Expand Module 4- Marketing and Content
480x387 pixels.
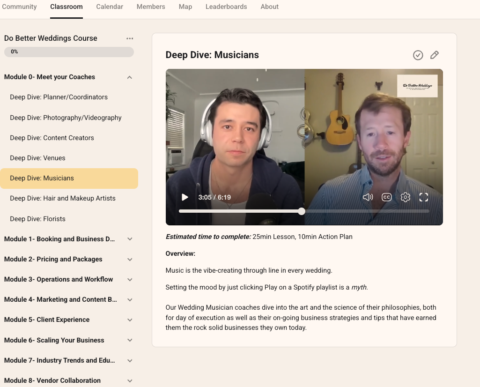tap(130, 300)
